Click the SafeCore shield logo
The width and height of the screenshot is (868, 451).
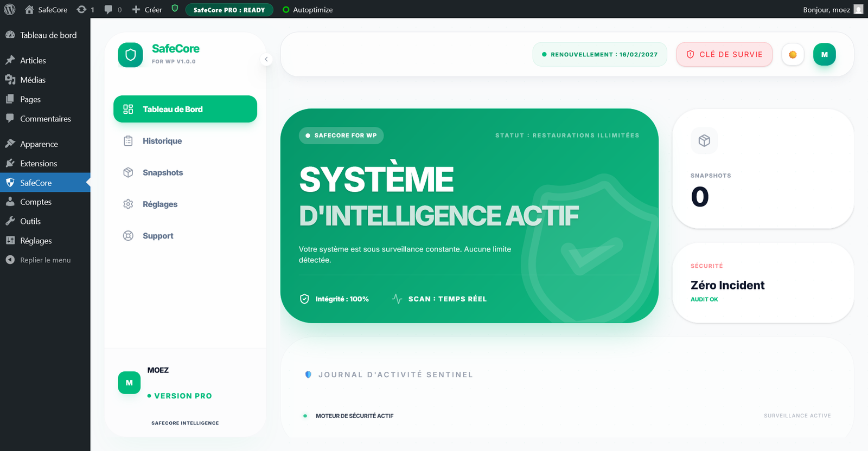[x=130, y=55]
